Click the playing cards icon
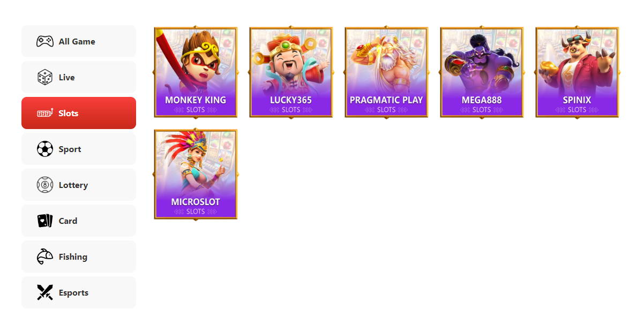644x332 pixels. 45,221
